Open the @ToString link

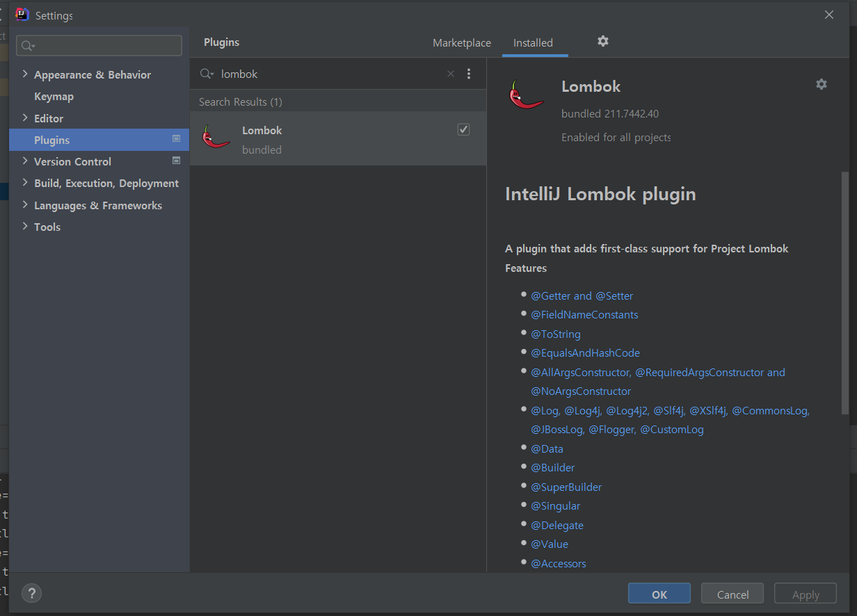pos(556,334)
